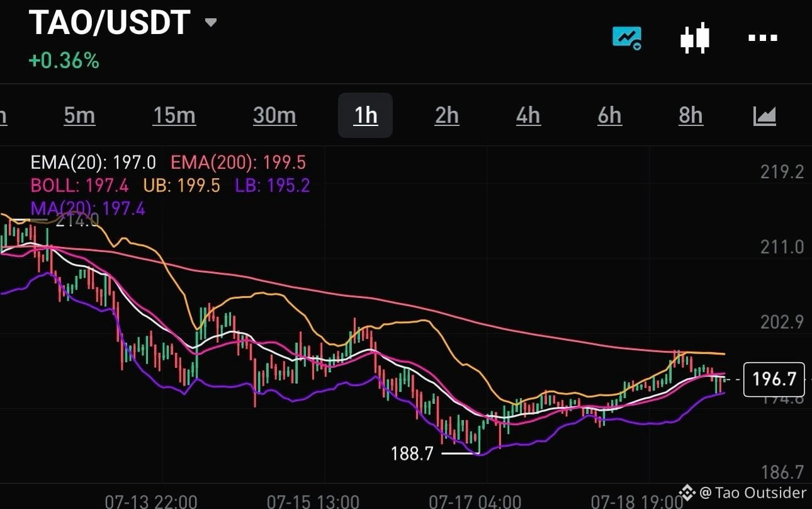Click the 186.7 price axis label
The width and height of the screenshot is (812, 509).
click(x=782, y=472)
